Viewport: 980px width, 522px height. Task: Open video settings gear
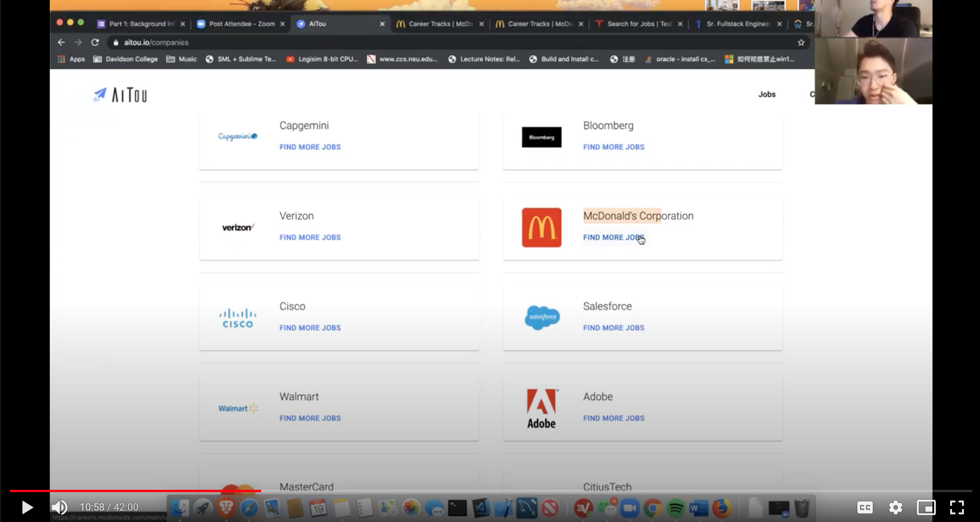pyautogui.click(x=895, y=507)
